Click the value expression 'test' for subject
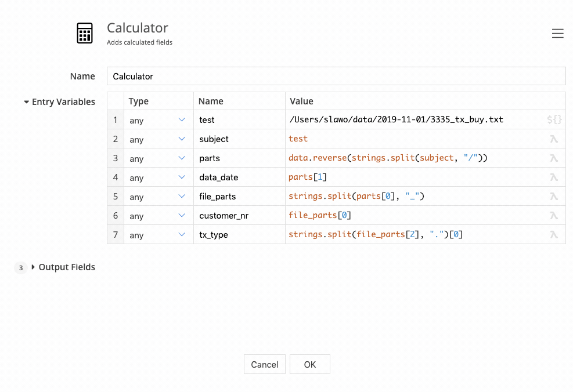The height and width of the screenshot is (392, 573). [x=298, y=139]
